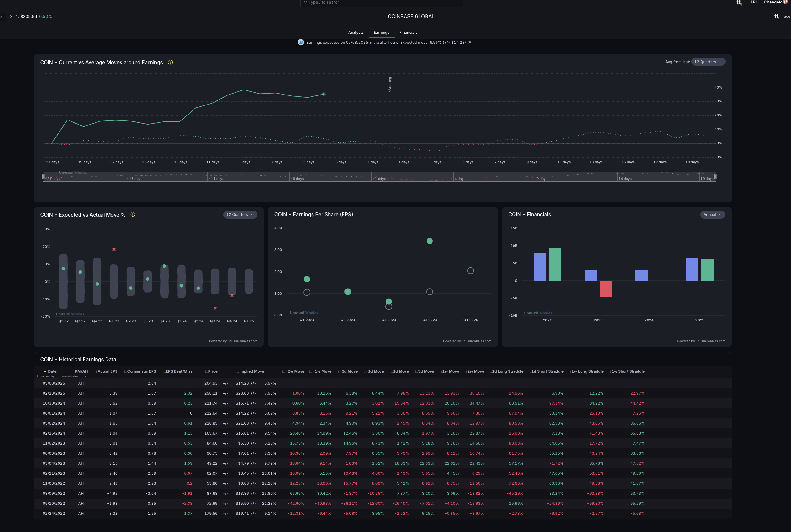The image size is (791, 532).
Task: Click the sort arrows icon on Actual EPS
Action: click(x=96, y=372)
